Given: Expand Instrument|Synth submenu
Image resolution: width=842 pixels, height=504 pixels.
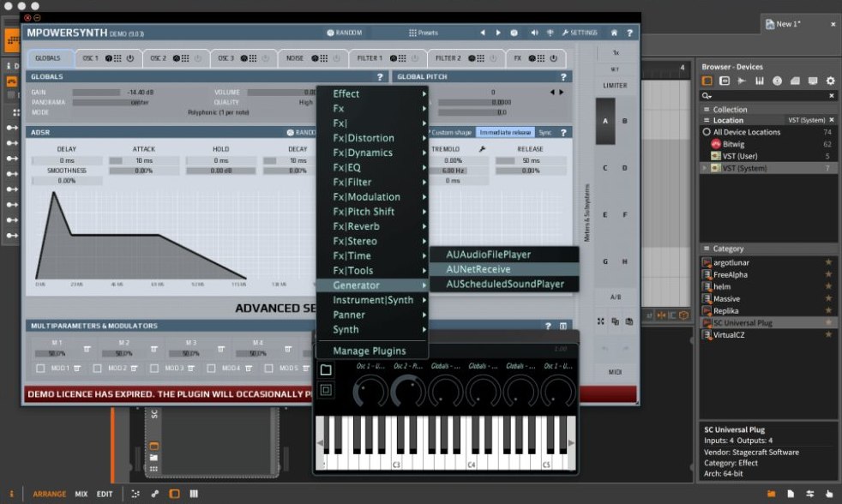Looking at the screenshot, I should coord(371,300).
